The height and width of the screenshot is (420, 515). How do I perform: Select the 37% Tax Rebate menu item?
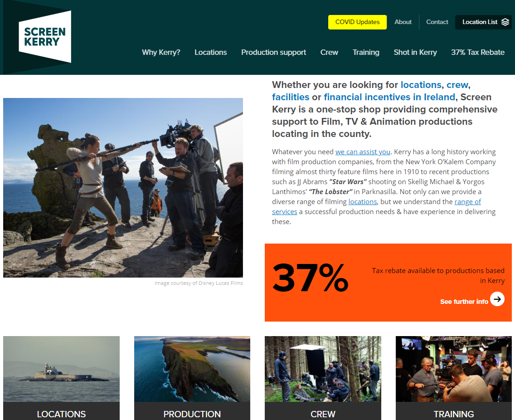[x=477, y=52]
